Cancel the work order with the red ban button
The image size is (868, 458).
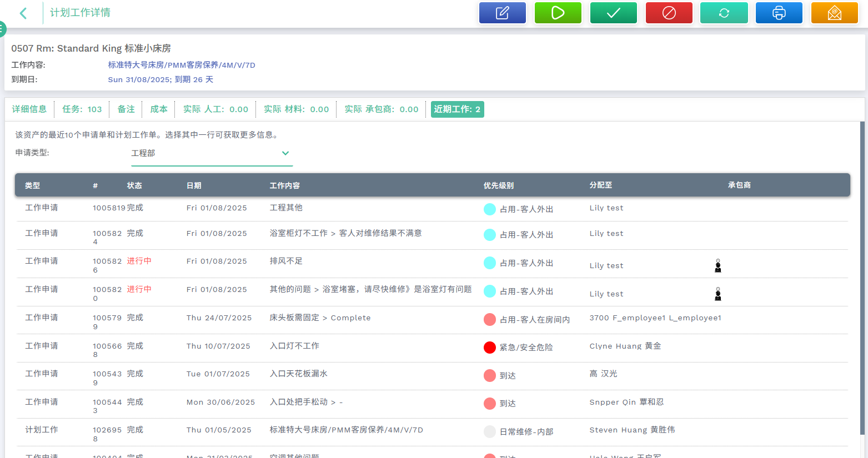tap(669, 13)
